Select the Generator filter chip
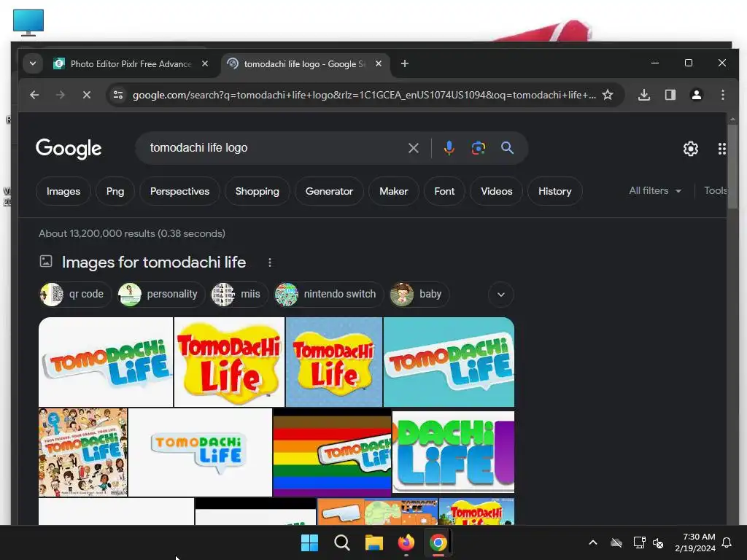This screenshot has width=747, height=560. coord(329,191)
